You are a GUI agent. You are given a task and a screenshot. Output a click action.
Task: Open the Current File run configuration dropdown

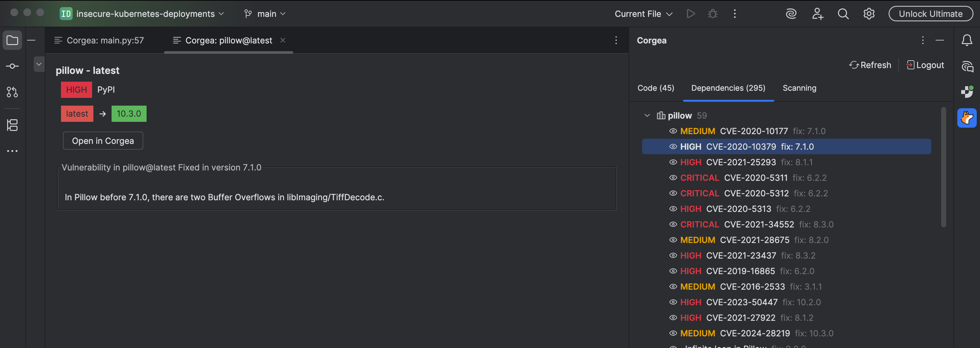click(644, 14)
